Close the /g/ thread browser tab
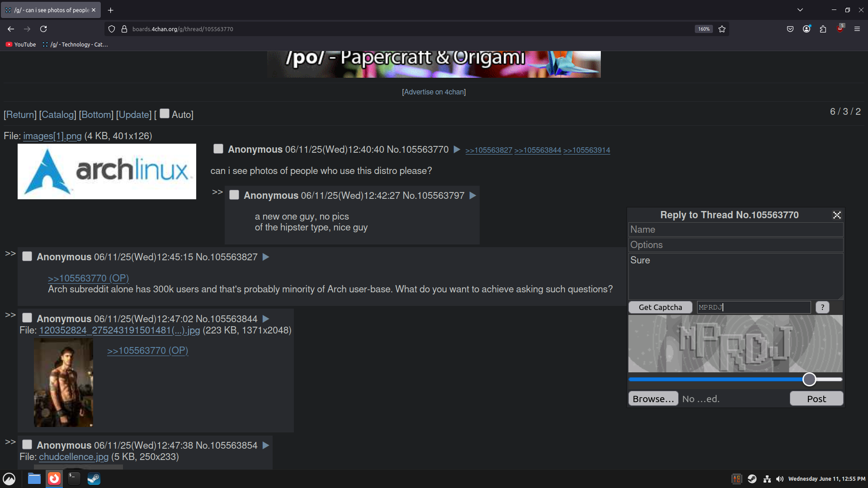 click(94, 10)
